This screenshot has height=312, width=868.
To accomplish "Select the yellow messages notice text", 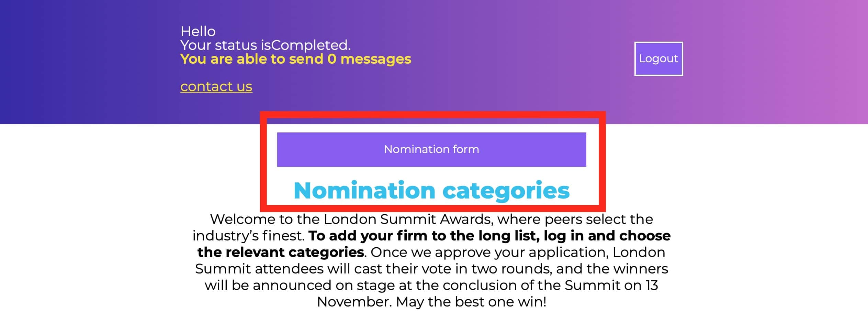I will [295, 59].
